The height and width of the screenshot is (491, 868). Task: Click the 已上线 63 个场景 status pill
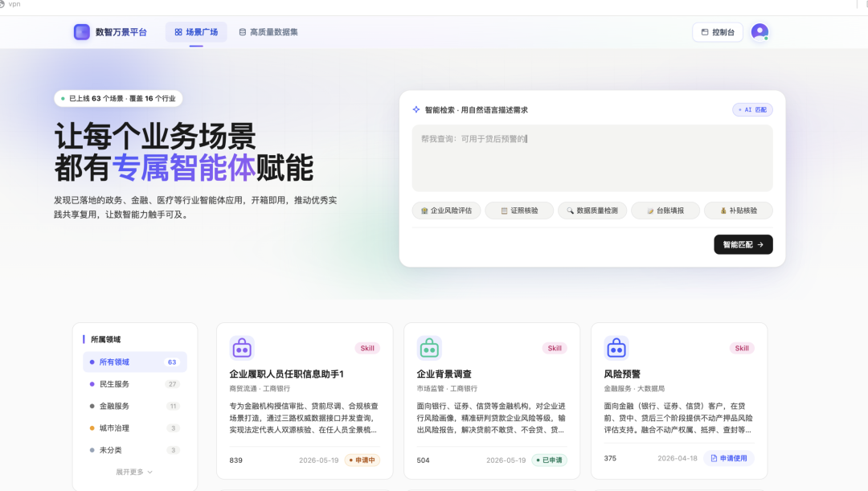pyautogui.click(x=118, y=99)
